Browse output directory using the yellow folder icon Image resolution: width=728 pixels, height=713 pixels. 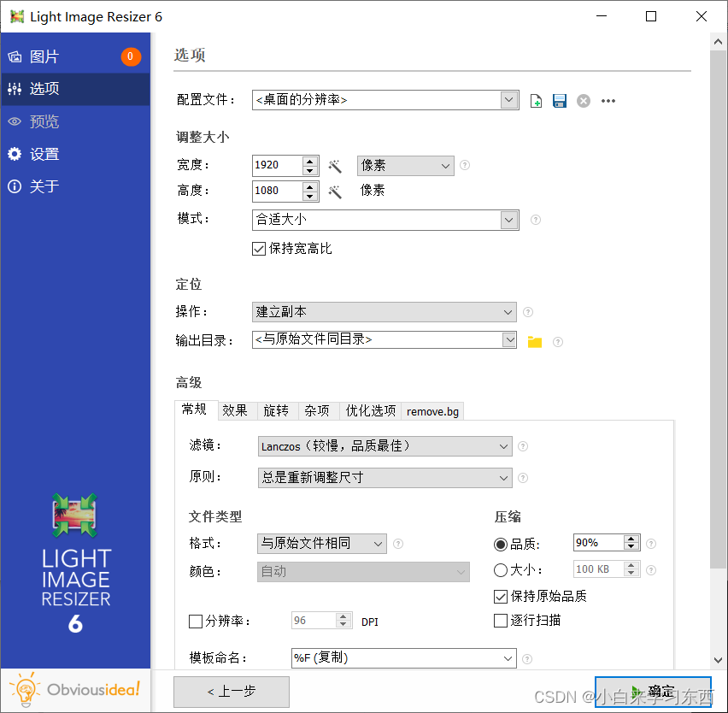click(534, 339)
